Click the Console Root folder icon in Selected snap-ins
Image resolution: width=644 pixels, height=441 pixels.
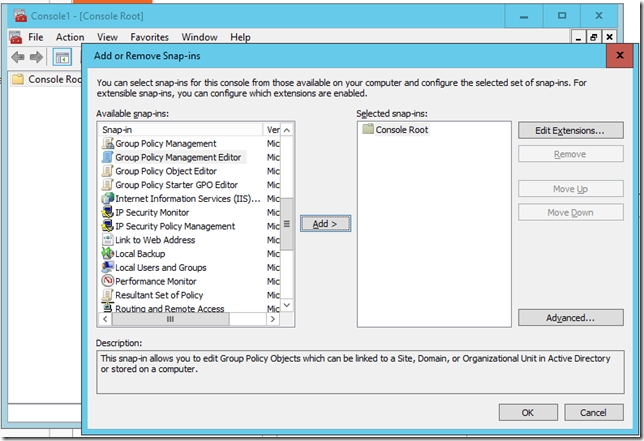tap(368, 129)
